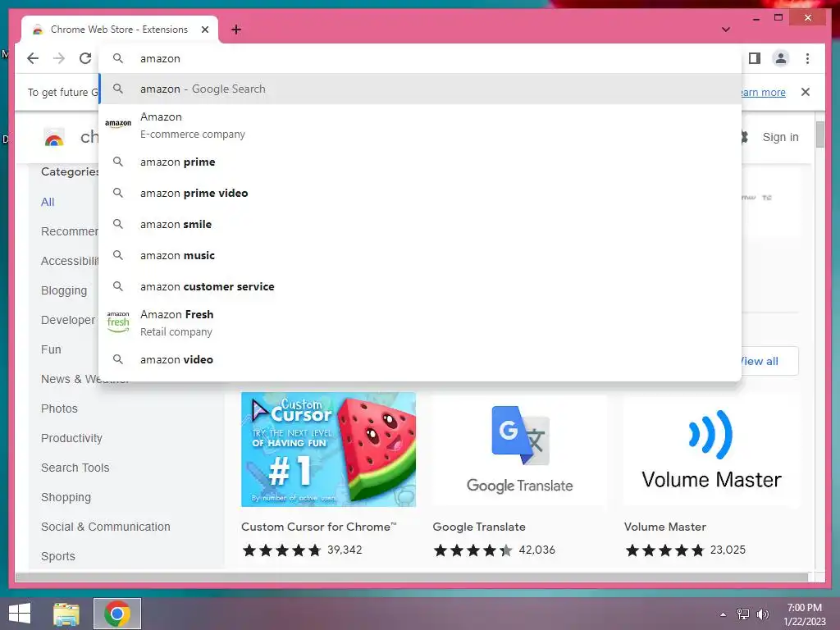Open Custom Cursor watermelon thumbnail

328,450
